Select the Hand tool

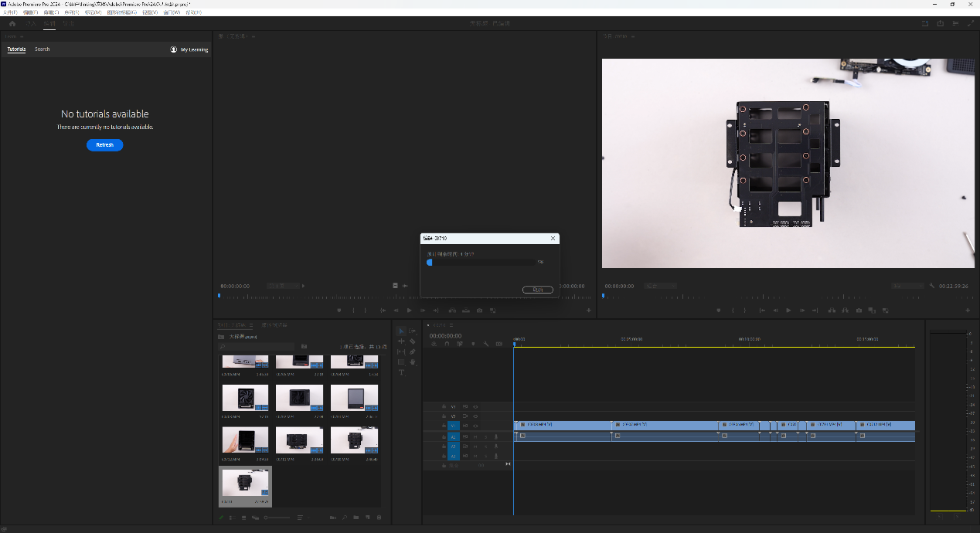click(x=412, y=362)
